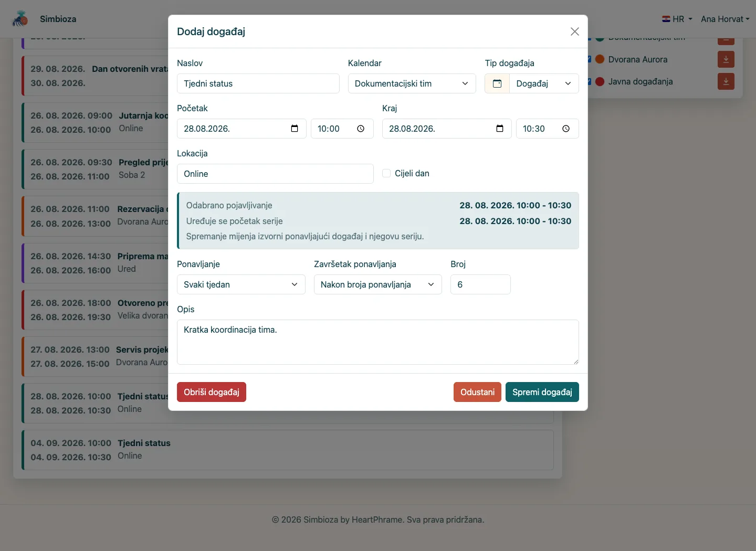756x551 pixels.
Task: Click the Dvorana Aurora orange color dot
Action: pos(600,59)
